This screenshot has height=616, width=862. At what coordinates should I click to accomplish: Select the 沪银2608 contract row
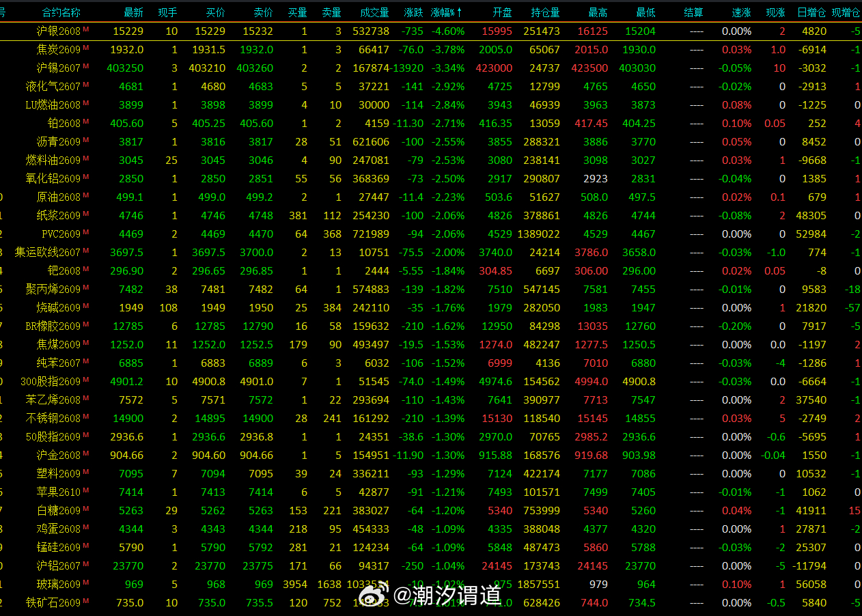[431, 31]
